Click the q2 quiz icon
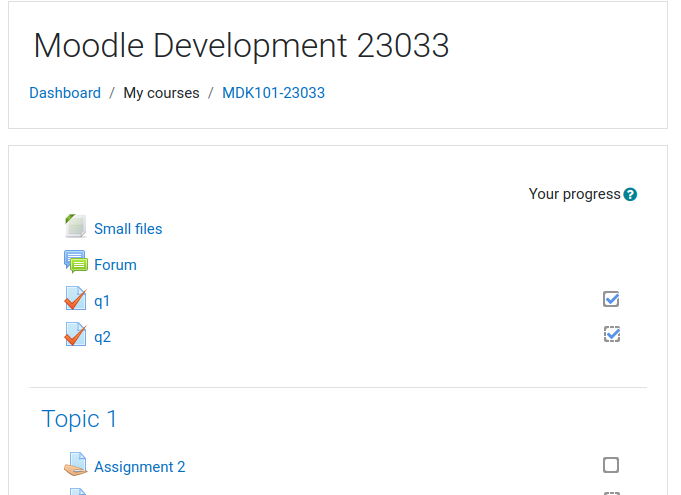Image resolution: width=681 pixels, height=495 pixels. pos(76,334)
